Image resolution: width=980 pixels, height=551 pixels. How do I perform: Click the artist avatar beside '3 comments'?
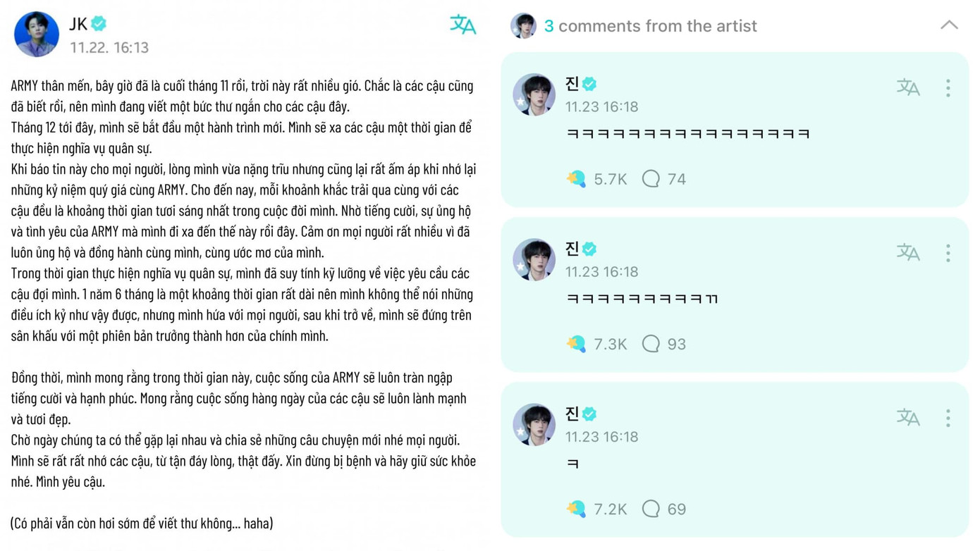click(523, 26)
